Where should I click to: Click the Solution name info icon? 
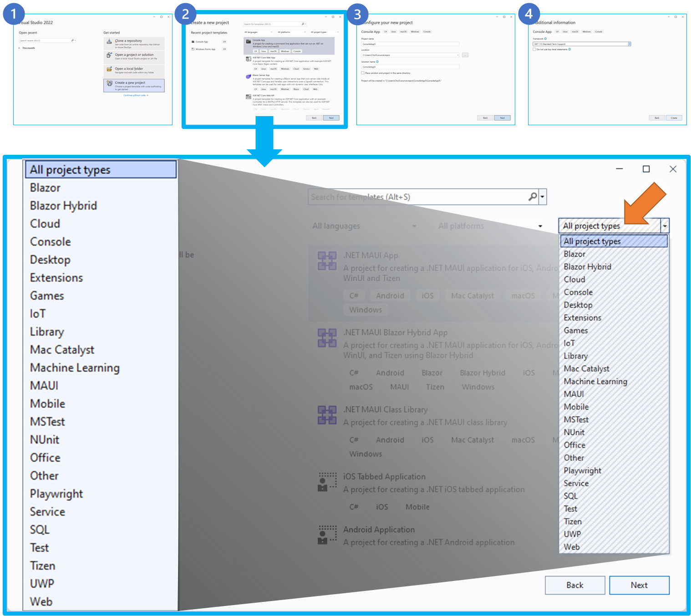point(377,61)
